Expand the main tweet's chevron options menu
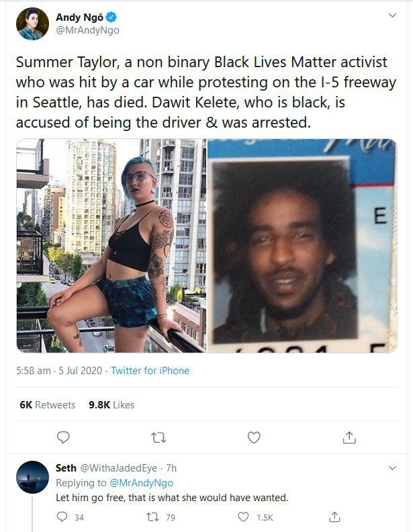413x532 pixels. pyautogui.click(x=392, y=15)
